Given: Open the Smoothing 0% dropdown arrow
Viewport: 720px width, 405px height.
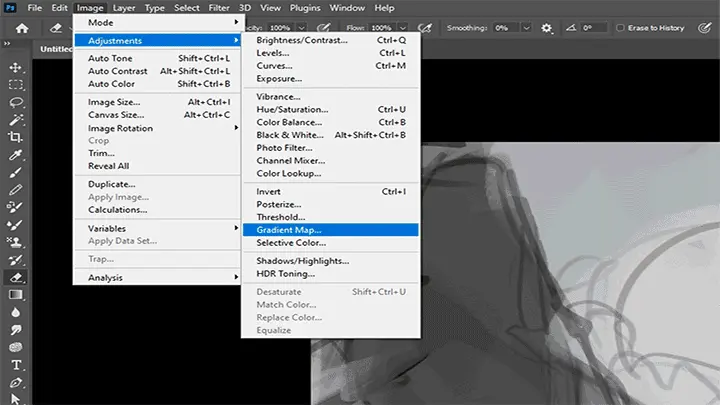Looking at the screenshot, I should [526, 28].
